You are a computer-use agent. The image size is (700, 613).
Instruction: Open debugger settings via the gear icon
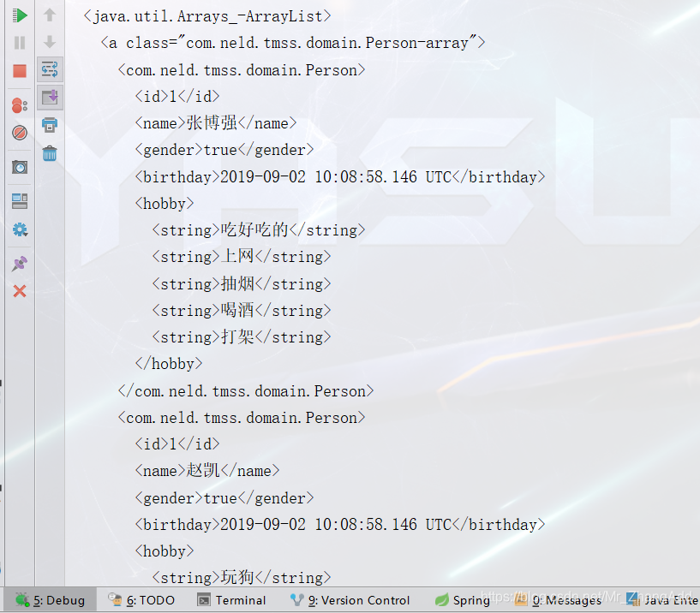pos(19,229)
